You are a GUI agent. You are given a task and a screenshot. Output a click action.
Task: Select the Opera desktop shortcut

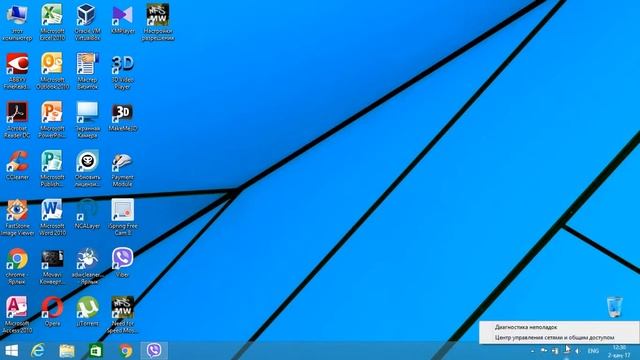[52, 311]
